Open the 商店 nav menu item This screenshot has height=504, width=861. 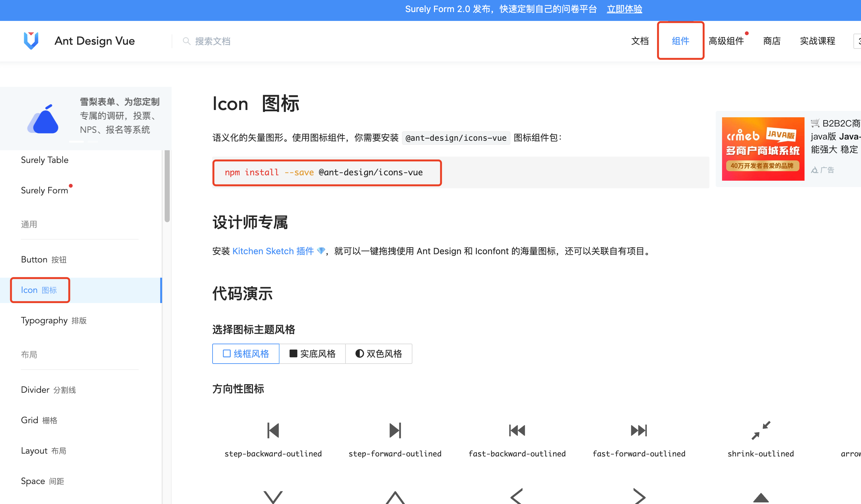(x=772, y=41)
